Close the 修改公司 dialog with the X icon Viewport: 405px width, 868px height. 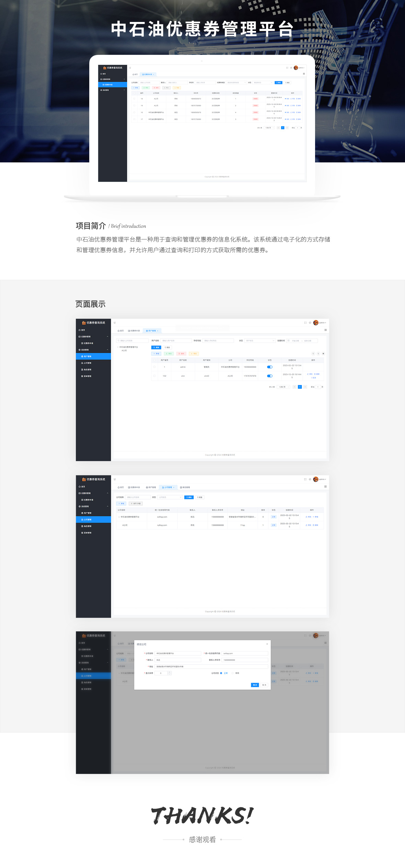pos(267,644)
